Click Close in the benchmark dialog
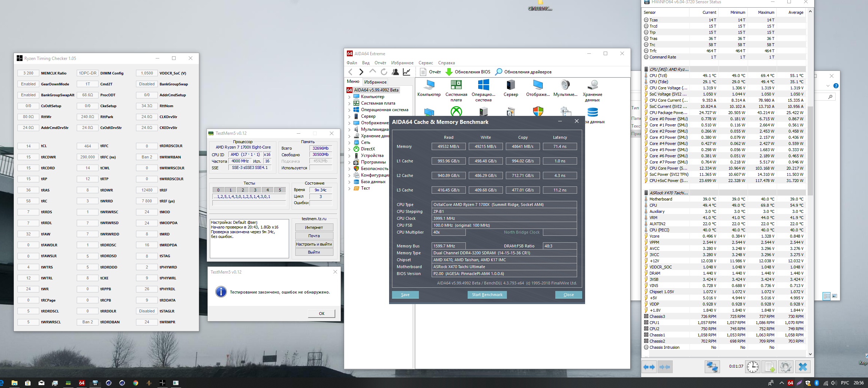The image size is (868, 388). (x=569, y=295)
